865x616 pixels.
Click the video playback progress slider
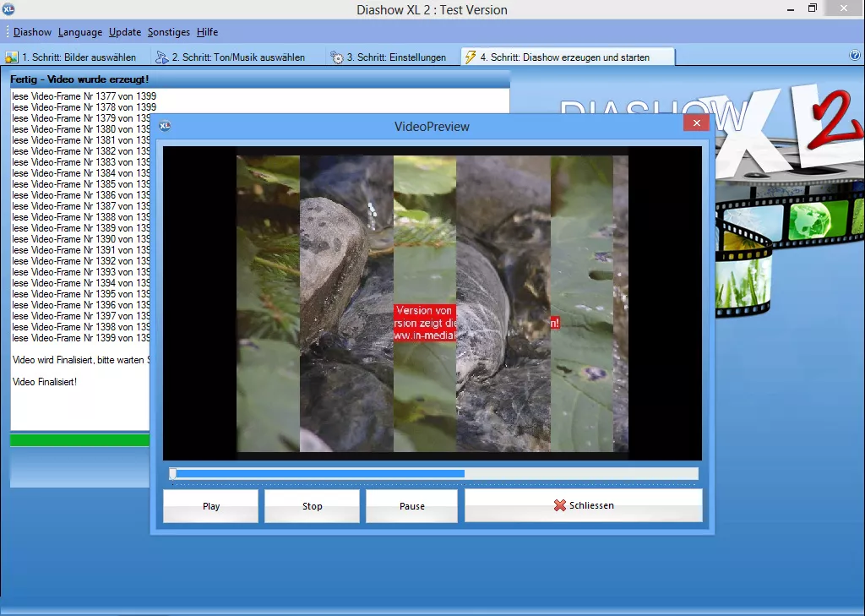point(433,474)
